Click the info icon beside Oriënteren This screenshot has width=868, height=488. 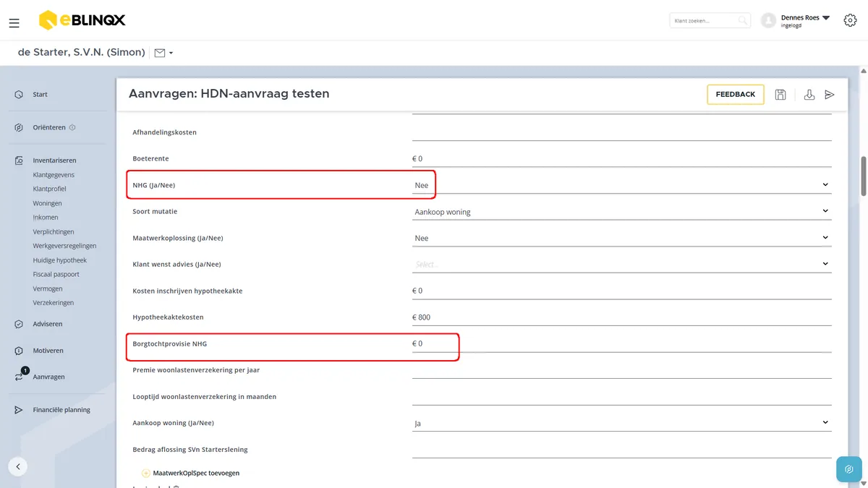tap(72, 127)
